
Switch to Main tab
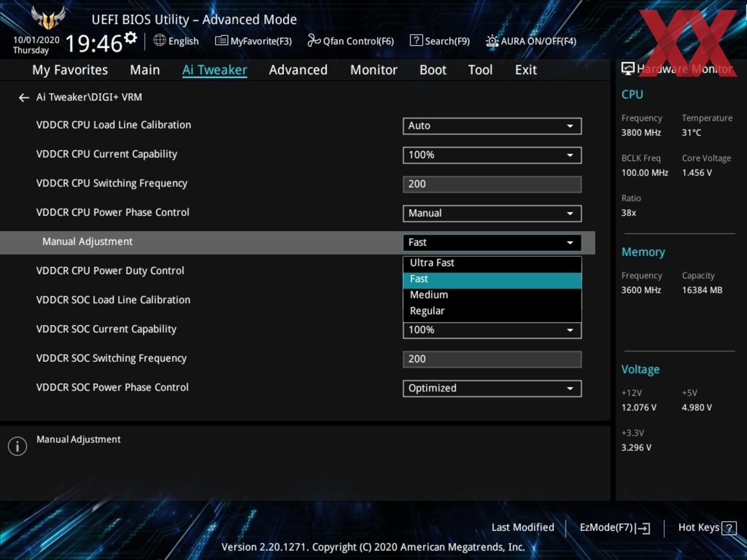[145, 70]
